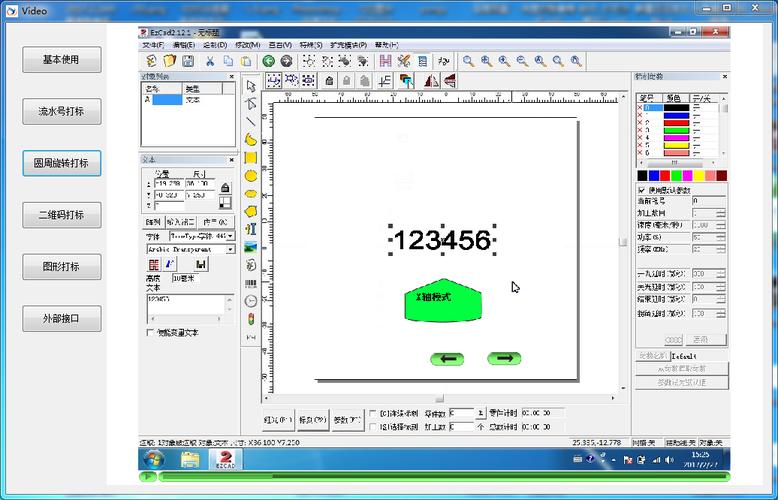Screen dimensions: 778x500
Task: Open the (V) item in EzCad menu bar
Action: (280, 45)
